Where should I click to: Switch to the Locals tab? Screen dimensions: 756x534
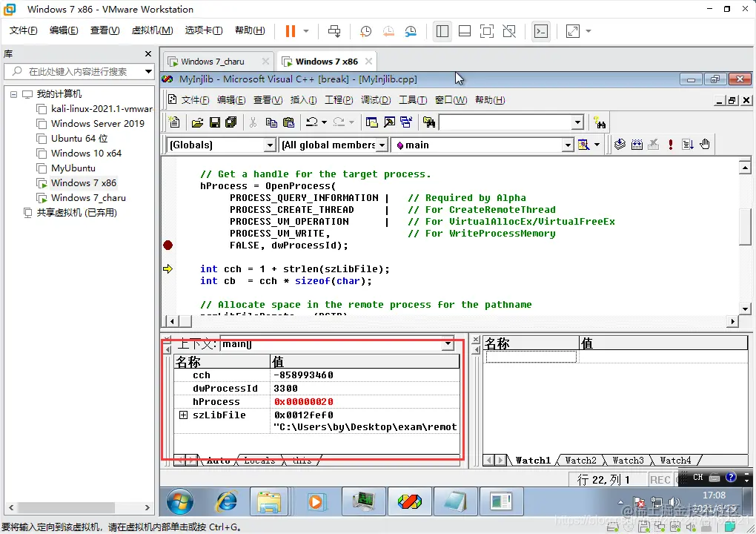pyautogui.click(x=259, y=460)
